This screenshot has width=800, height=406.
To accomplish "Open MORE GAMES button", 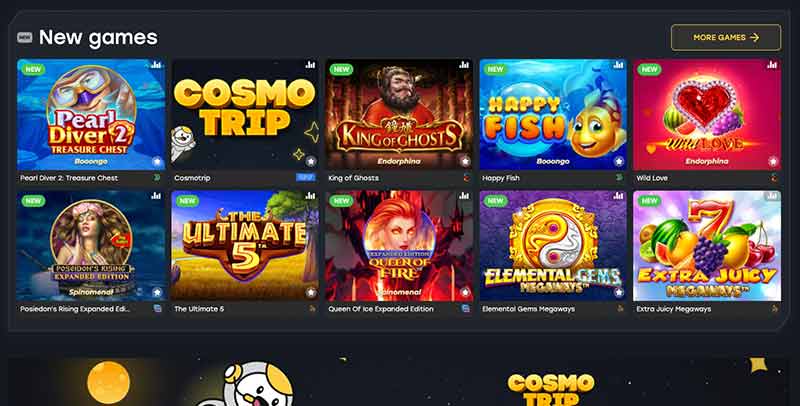I will 726,37.
